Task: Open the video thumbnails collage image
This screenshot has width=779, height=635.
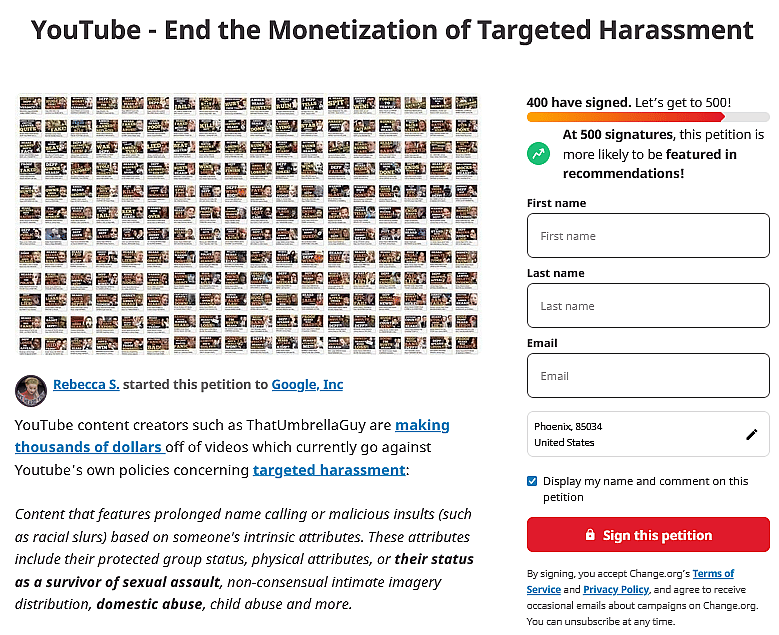Action: [248, 224]
